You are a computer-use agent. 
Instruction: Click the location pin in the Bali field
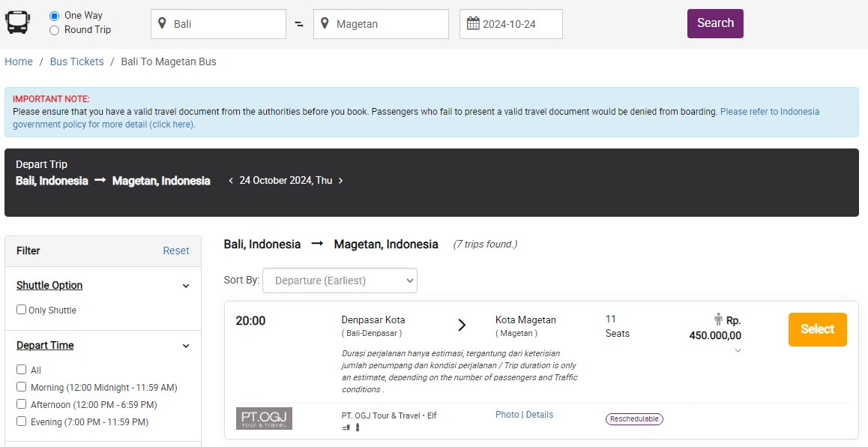coord(162,23)
